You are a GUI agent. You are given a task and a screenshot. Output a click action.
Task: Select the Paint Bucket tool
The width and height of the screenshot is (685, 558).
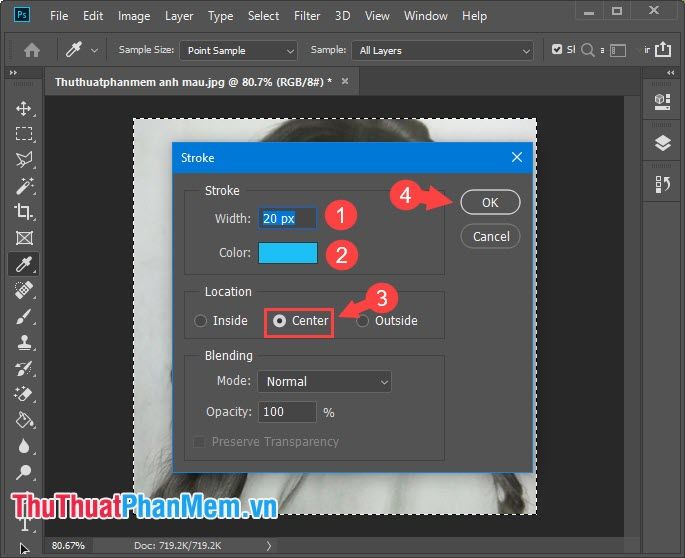pyautogui.click(x=24, y=420)
